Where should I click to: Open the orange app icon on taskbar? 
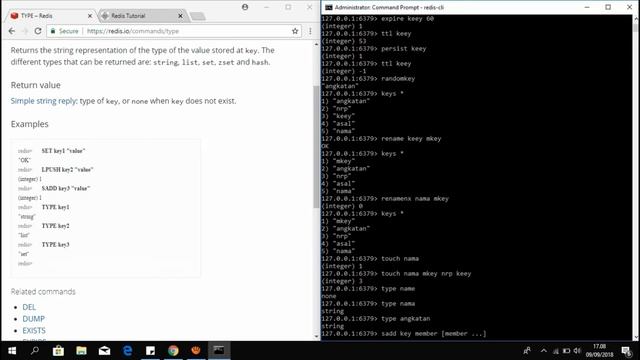tap(196, 350)
